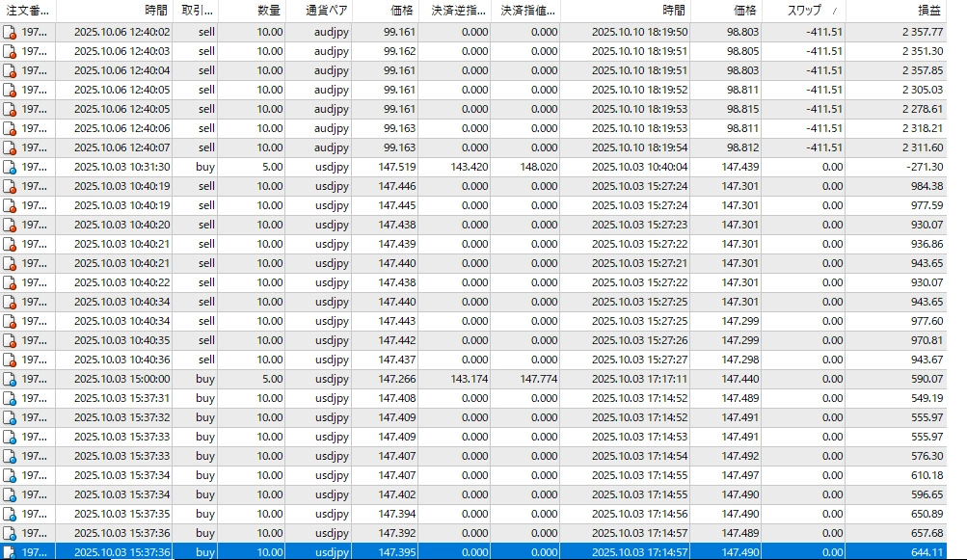Image resolution: width=967 pixels, height=560 pixels.
Task: Click the order icon for the 2 351.30 profit row
Action: pos(10,51)
